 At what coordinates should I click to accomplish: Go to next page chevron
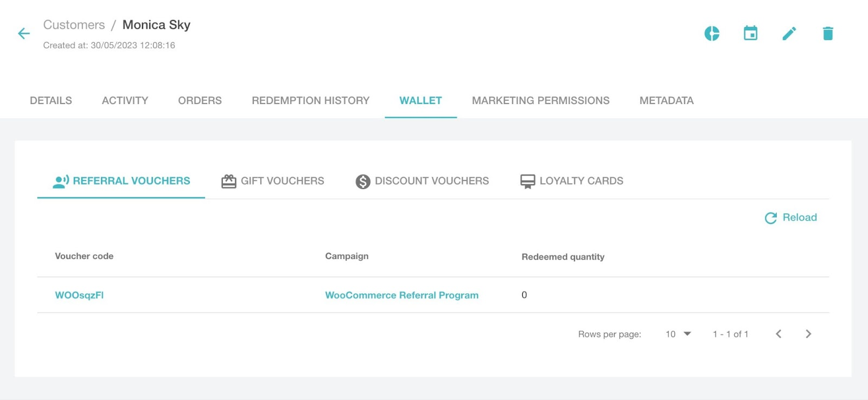click(x=808, y=334)
